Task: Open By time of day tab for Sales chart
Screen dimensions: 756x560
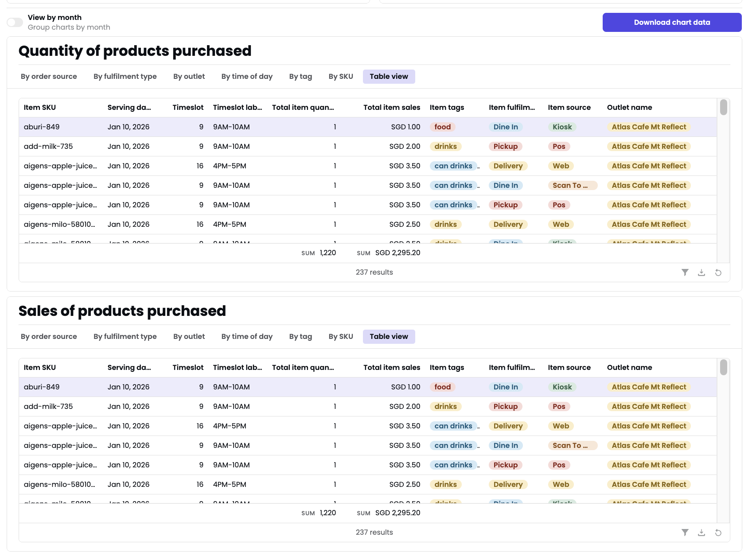Action: (x=247, y=336)
